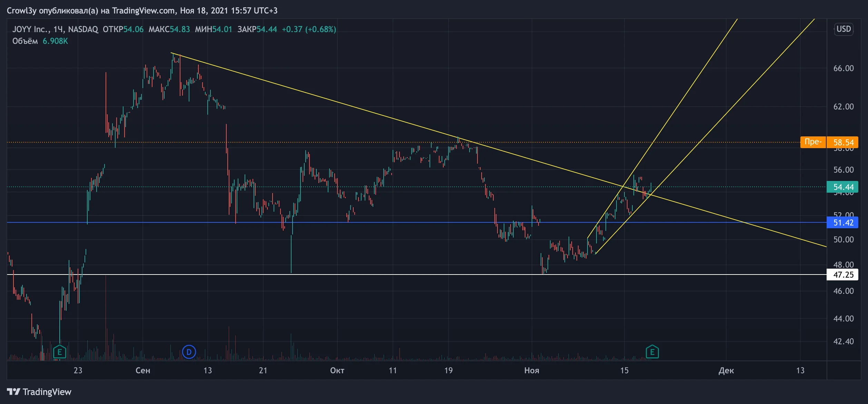
Task: Click the 62.00 tick on the price axis
Action: (844, 107)
